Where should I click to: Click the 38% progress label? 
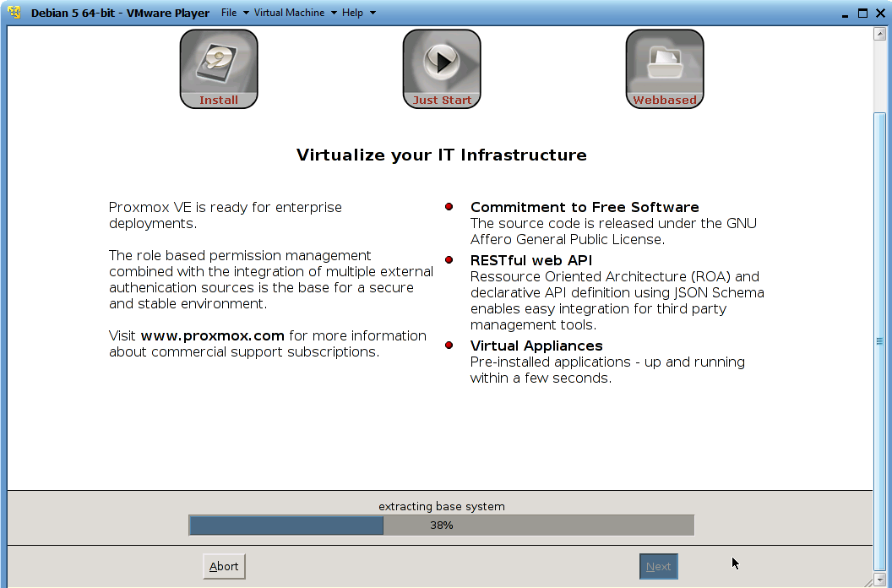pos(442,525)
